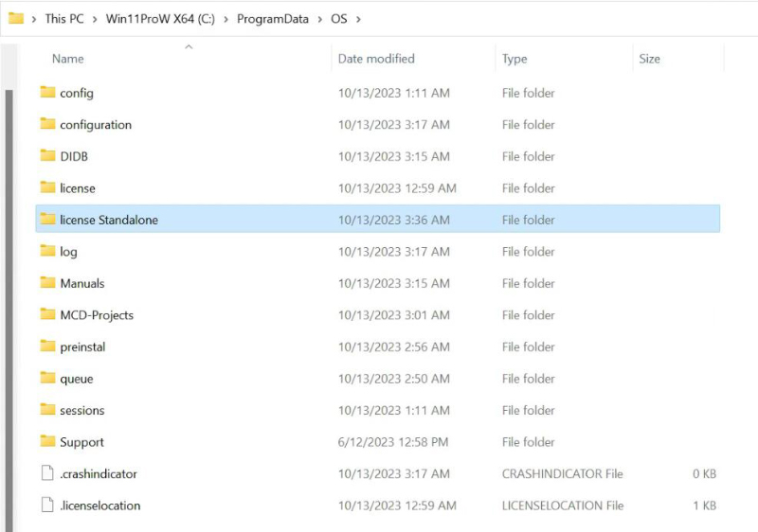Image resolution: width=758 pixels, height=532 pixels.
Task: Click the sessions folder name
Action: click(81, 410)
